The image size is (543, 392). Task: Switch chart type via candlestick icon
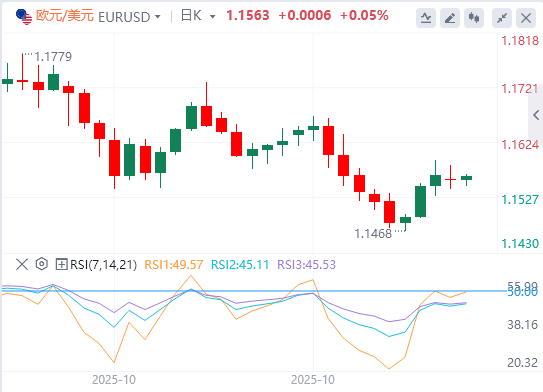[x=474, y=18]
